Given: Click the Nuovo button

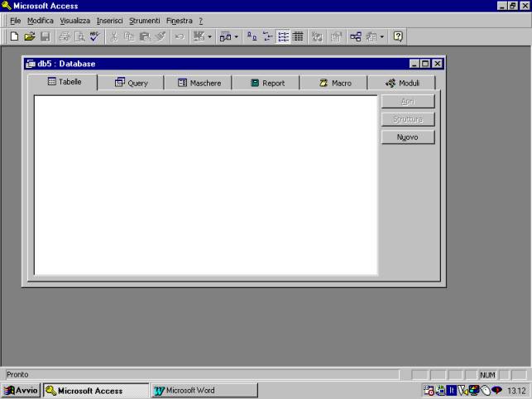Looking at the screenshot, I should 408,137.
